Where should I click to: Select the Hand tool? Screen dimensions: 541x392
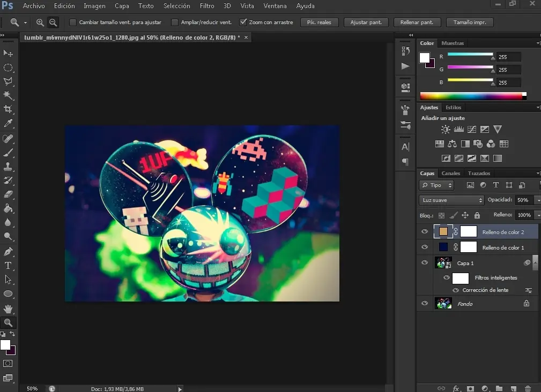(8, 308)
